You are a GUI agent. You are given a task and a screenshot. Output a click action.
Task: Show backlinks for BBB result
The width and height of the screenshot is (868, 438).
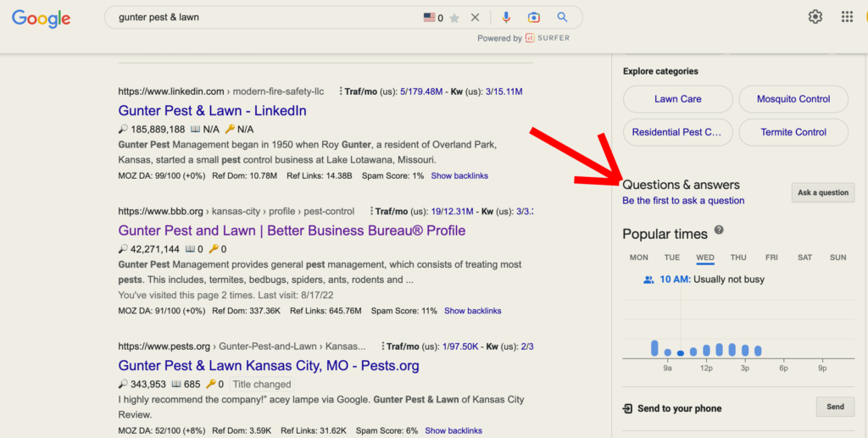(473, 311)
